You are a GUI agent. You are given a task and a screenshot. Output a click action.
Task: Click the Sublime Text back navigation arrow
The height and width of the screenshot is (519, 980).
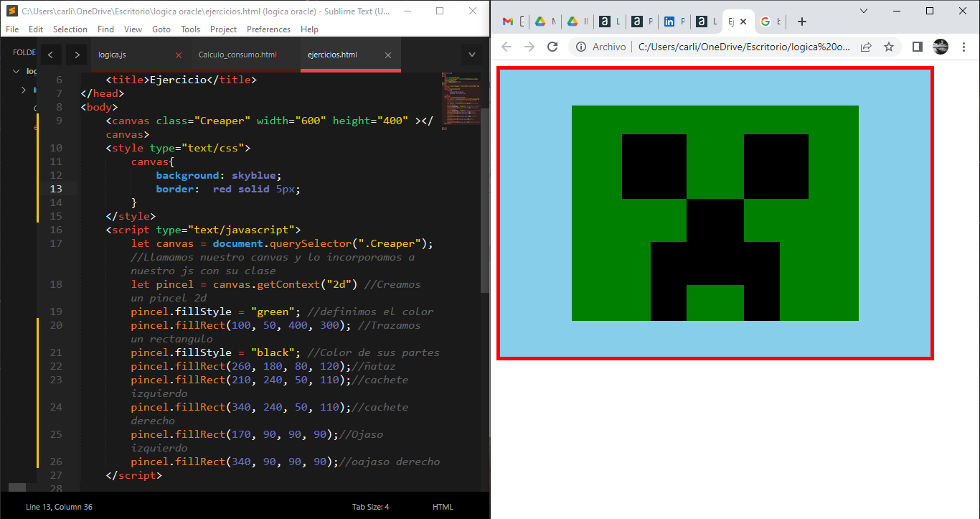tap(50, 55)
